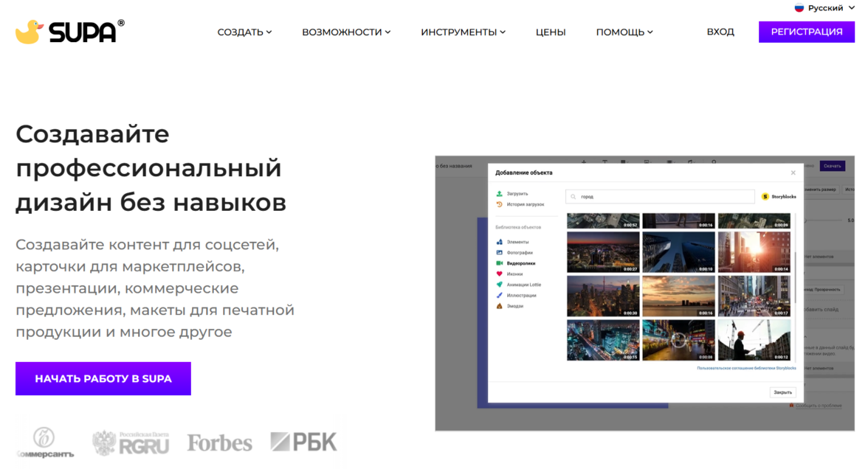Select construction worker video 0:00:12
The image size is (868, 469).
[754, 340]
